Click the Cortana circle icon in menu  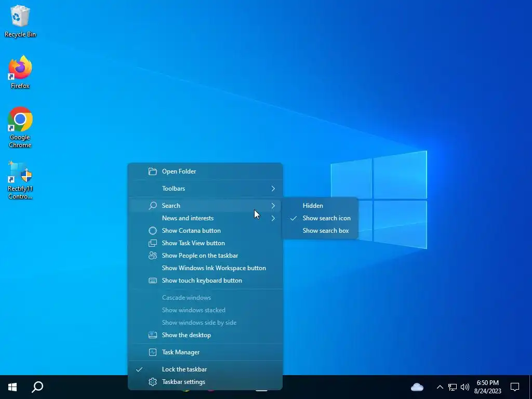153,231
